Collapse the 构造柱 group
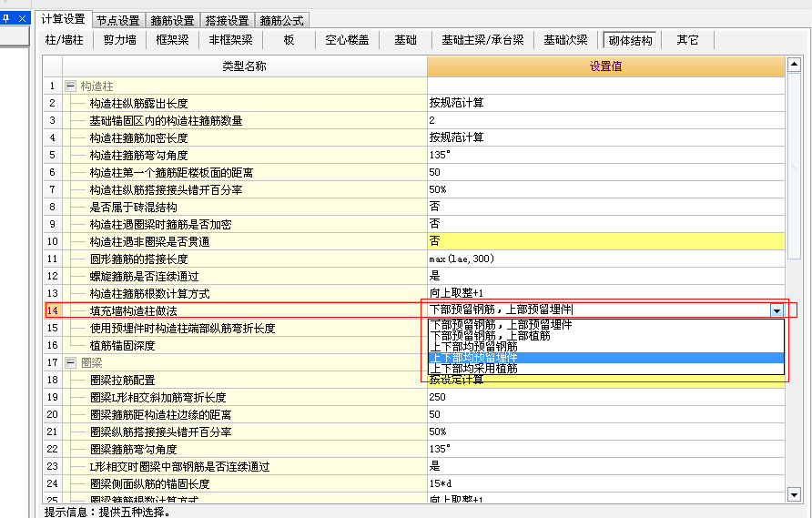The height and width of the screenshot is (518, 812). tap(71, 86)
